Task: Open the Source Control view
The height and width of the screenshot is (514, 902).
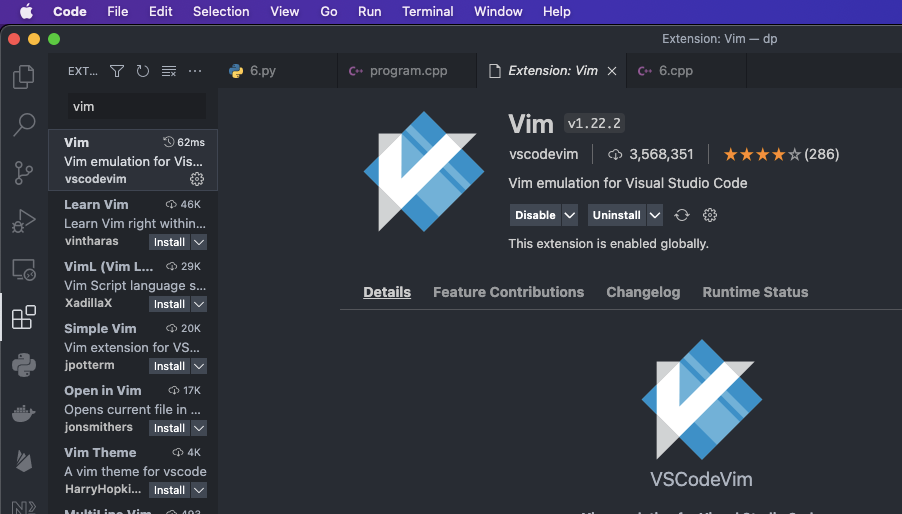Action: 24,172
